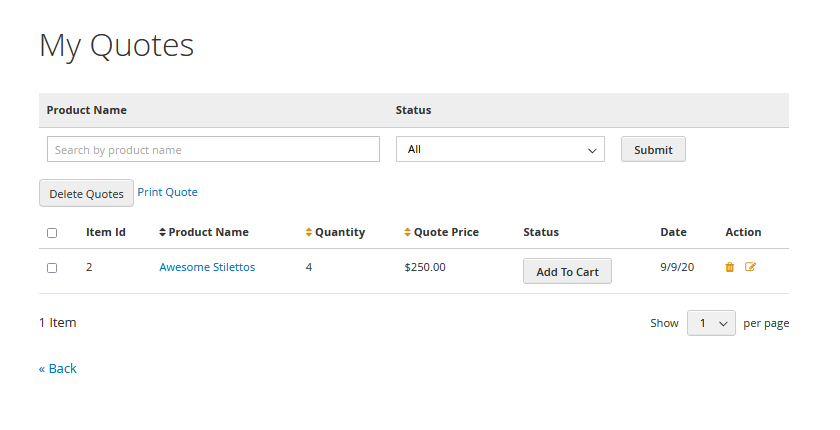The image size is (840, 430).
Task: Click the Add To Cart button
Action: pos(567,271)
